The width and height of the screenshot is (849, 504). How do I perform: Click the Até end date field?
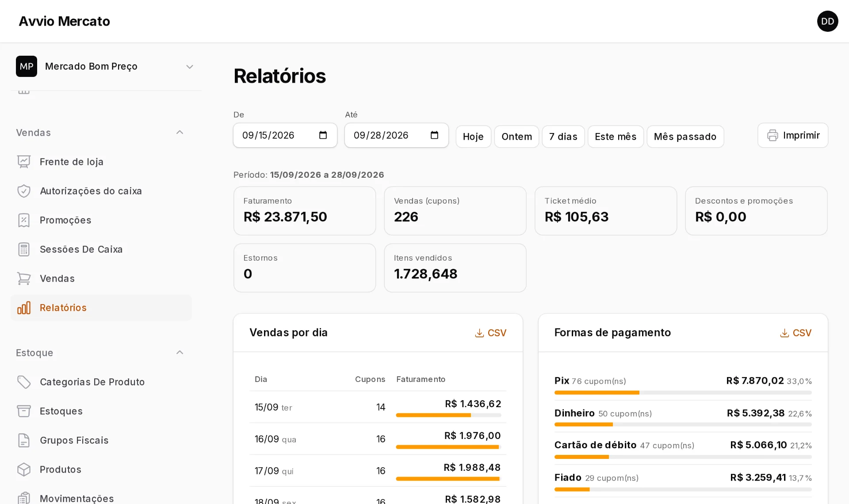pos(397,135)
